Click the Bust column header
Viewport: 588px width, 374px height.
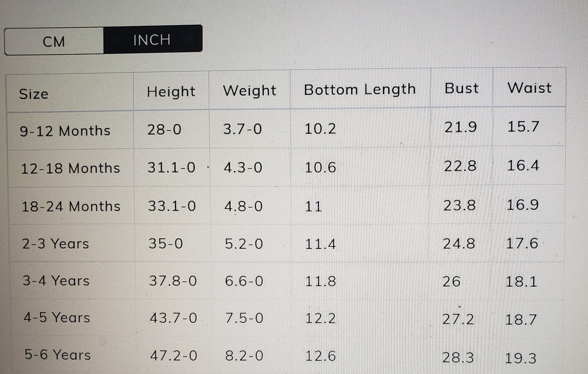461,88
